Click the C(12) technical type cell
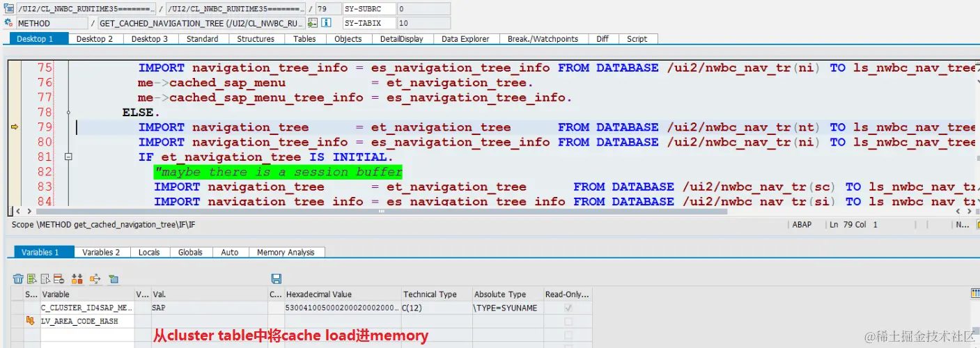 [x=437, y=308]
